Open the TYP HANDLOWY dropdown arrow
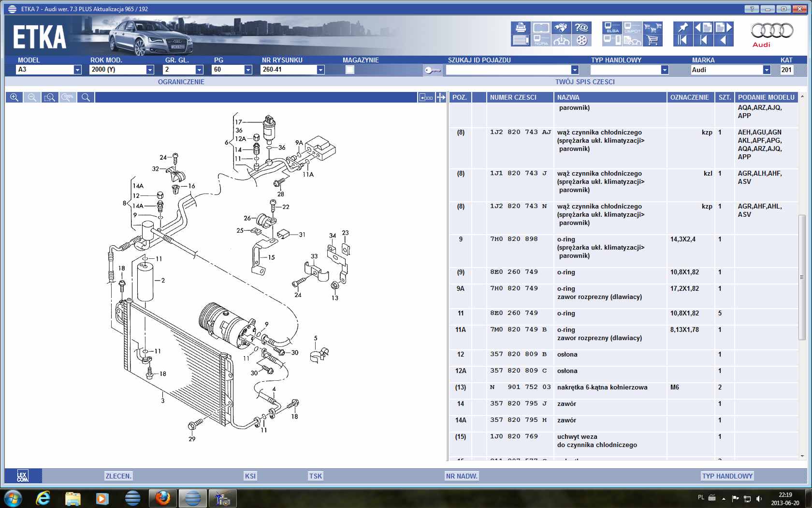 pyautogui.click(x=665, y=70)
